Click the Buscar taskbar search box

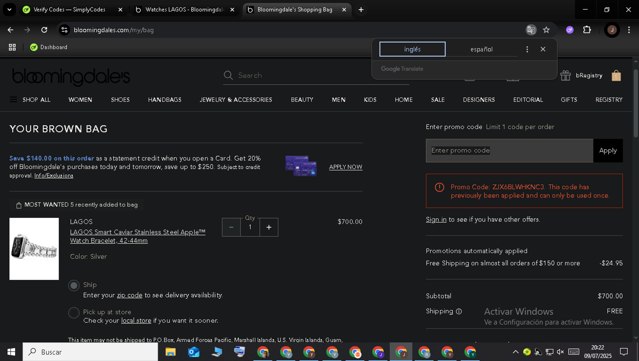click(x=90, y=352)
